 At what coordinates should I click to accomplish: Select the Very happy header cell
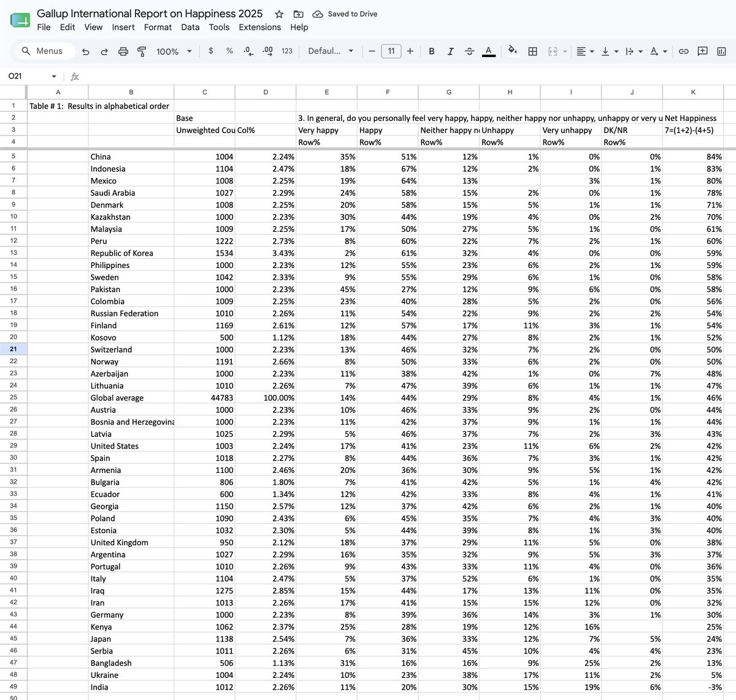pyautogui.click(x=326, y=130)
